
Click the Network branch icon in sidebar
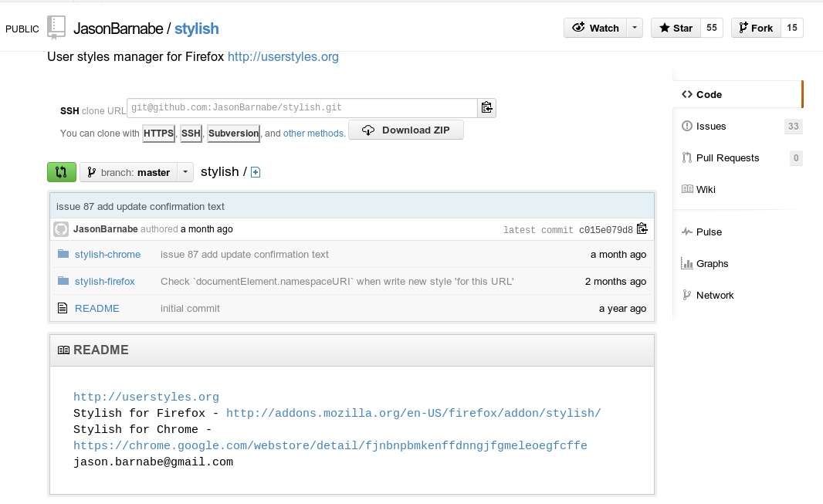pyautogui.click(x=686, y=295)
